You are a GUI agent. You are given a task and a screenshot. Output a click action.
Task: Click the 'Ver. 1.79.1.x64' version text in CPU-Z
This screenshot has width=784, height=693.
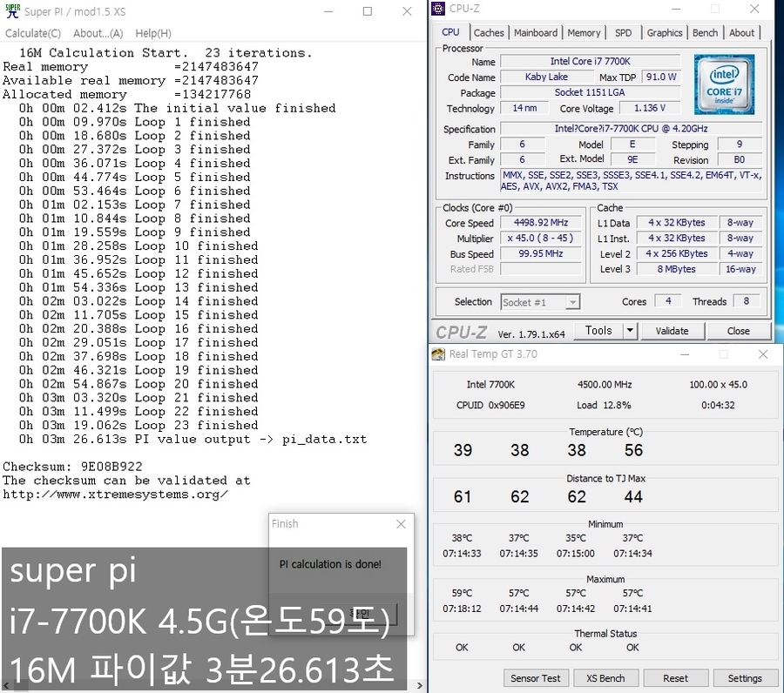coord(531,333)
